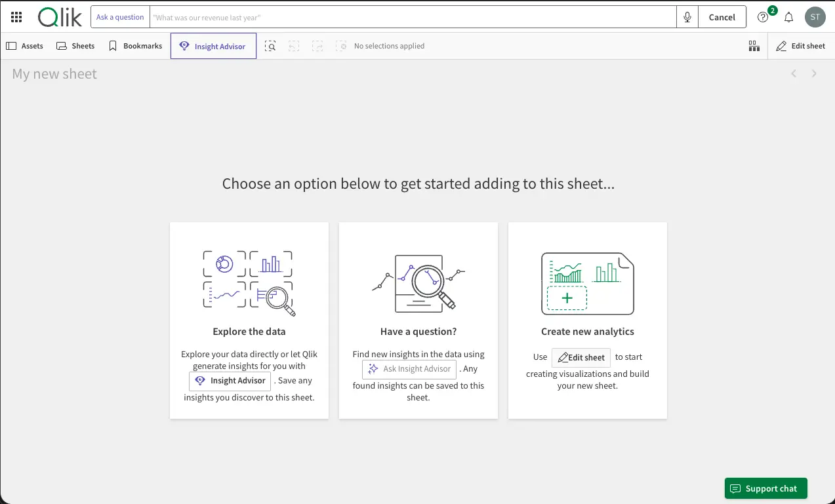
Task: Activate voice input with the microphone icon
Action: pyautogui.click(x=687, y=16)
